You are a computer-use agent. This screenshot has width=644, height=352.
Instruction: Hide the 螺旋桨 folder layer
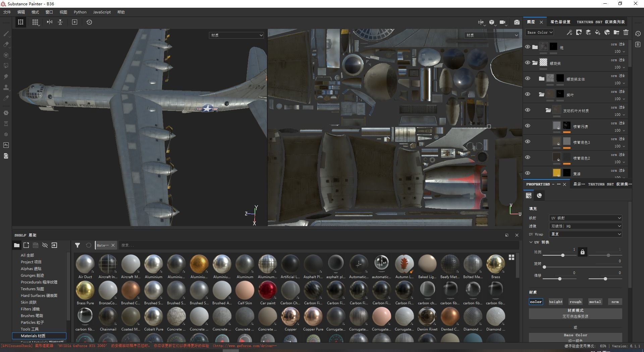[528, 63]
